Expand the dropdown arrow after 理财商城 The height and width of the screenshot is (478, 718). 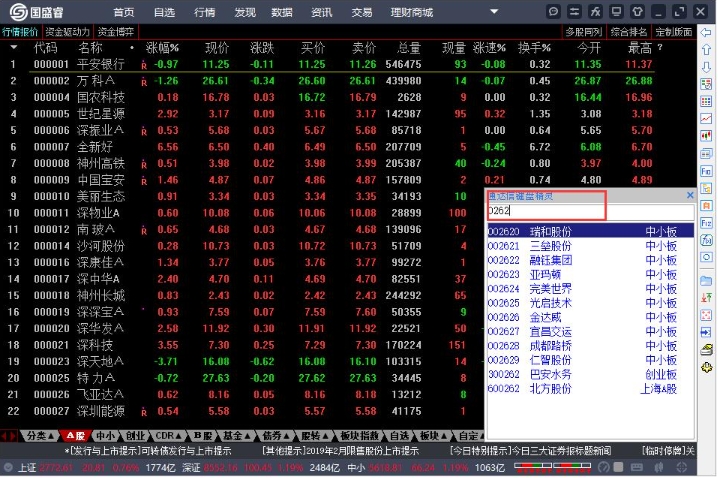click(494, 11)
